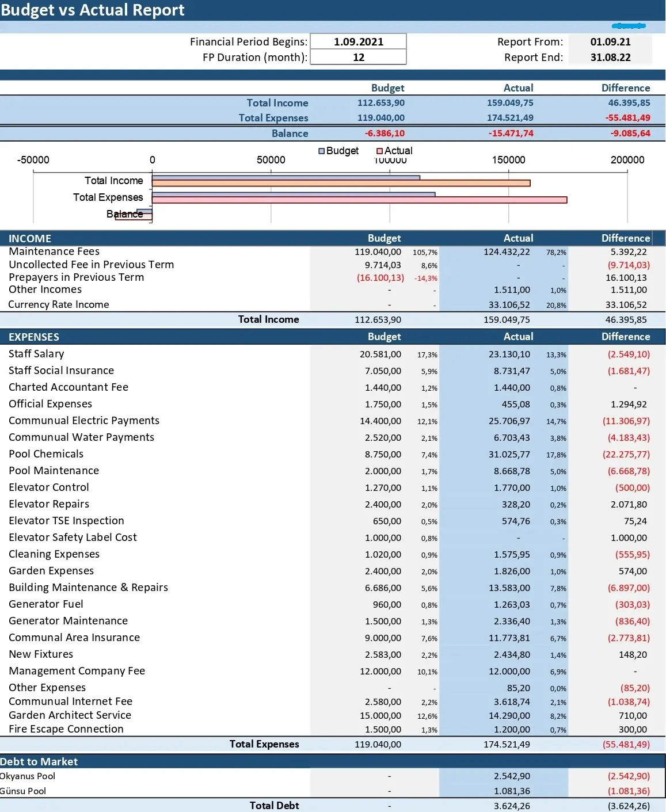Click the Financial Period Begins date field
666x812 pixels.
coord(358,41)
